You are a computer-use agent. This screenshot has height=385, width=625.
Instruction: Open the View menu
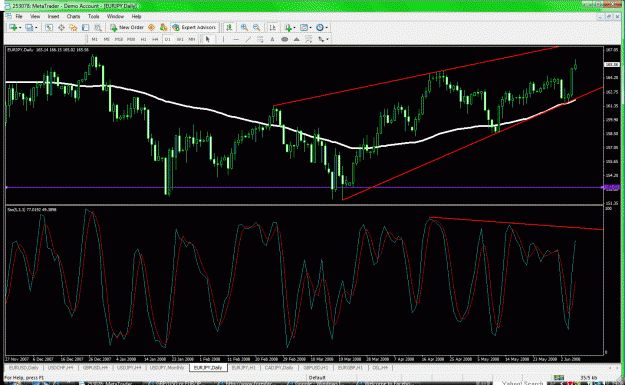point(35,16)
